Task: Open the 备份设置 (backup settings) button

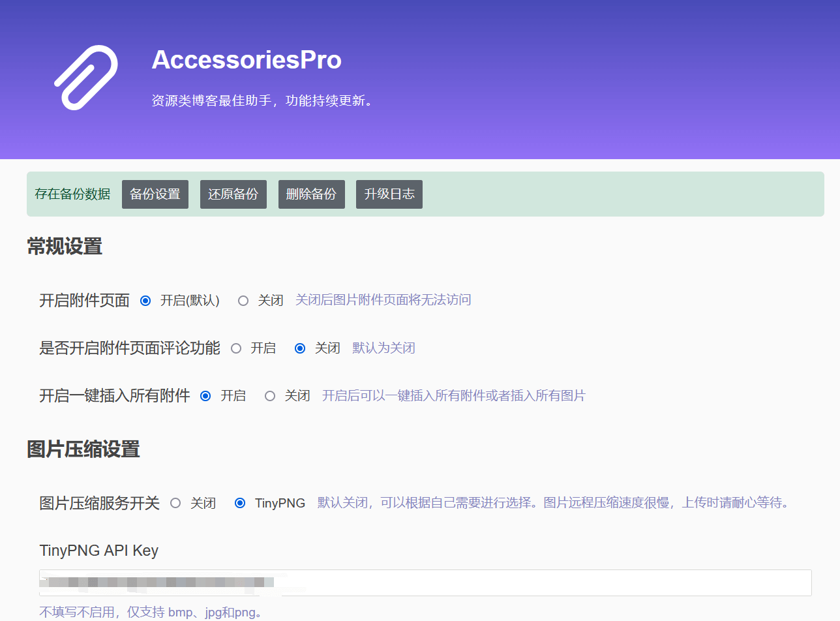Action: click(155, 194)
